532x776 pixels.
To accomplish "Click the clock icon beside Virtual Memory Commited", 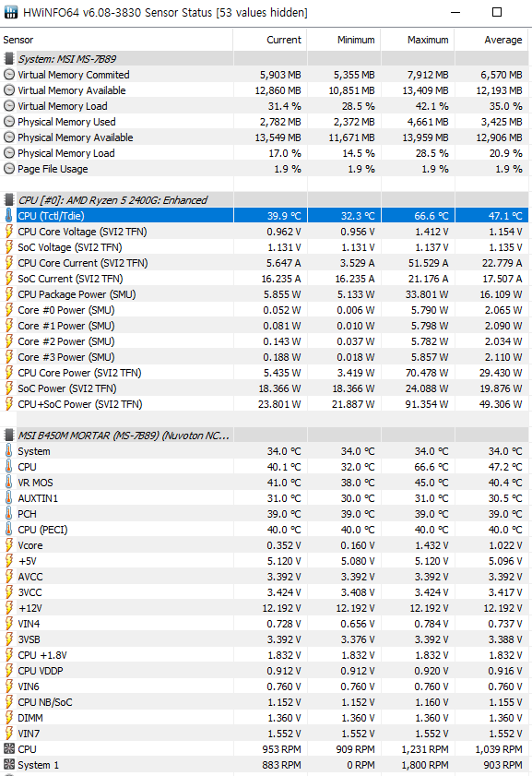I will coord(9,75).
